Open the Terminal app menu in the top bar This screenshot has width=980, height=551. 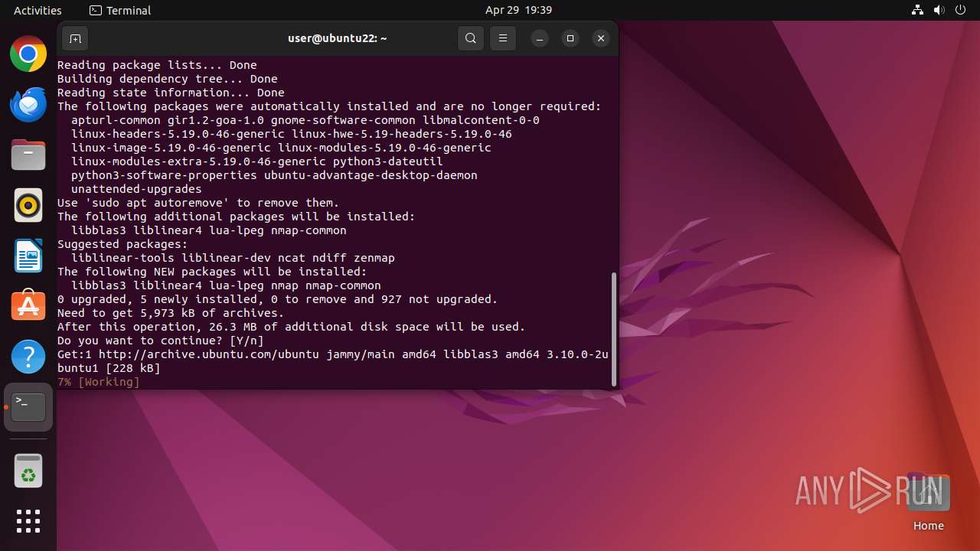pyautogui.click(x=120, y=10)
